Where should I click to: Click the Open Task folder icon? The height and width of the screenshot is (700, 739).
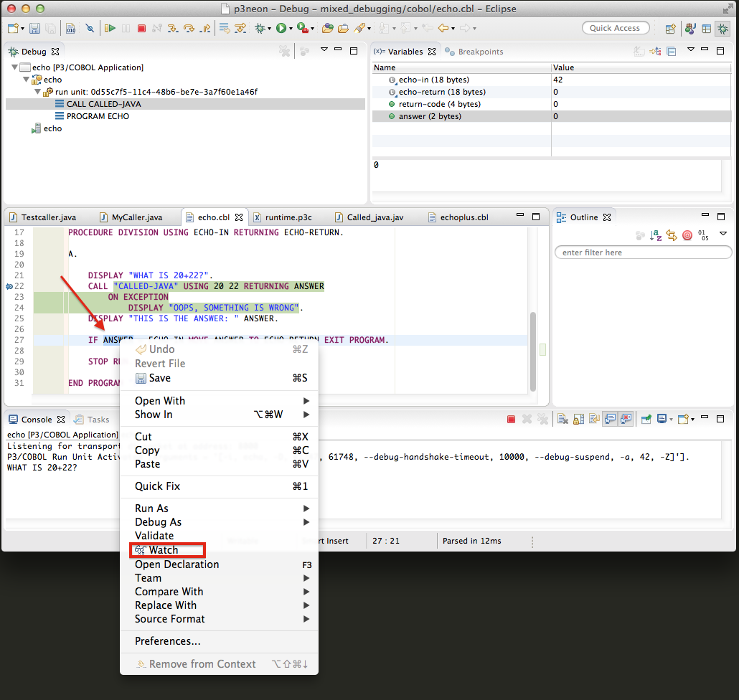pos(343,28)
